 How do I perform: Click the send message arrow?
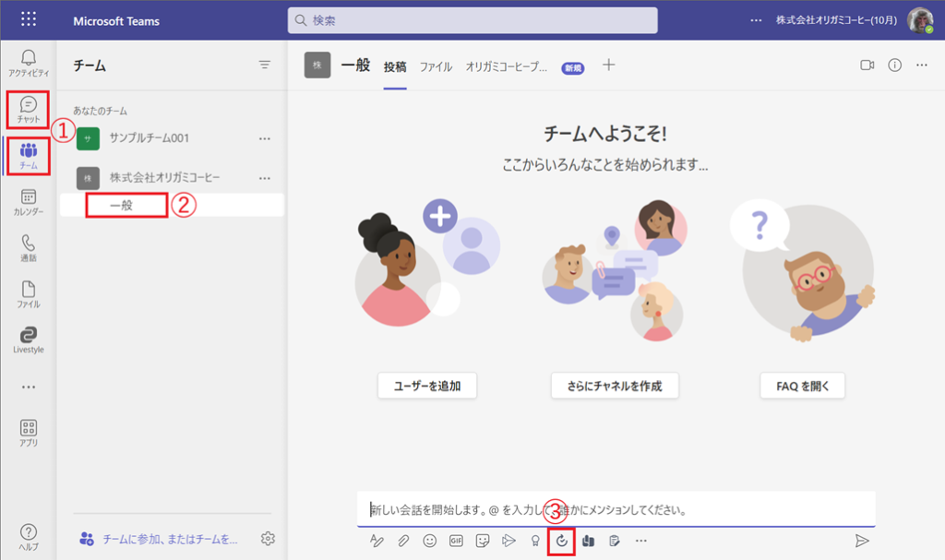pos(862,541)
